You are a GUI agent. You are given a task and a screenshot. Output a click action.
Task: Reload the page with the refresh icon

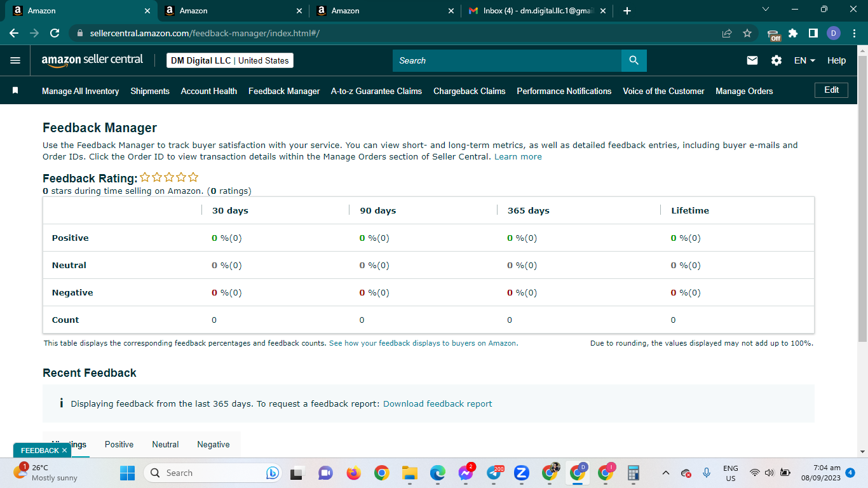click(x=55, y=33)
